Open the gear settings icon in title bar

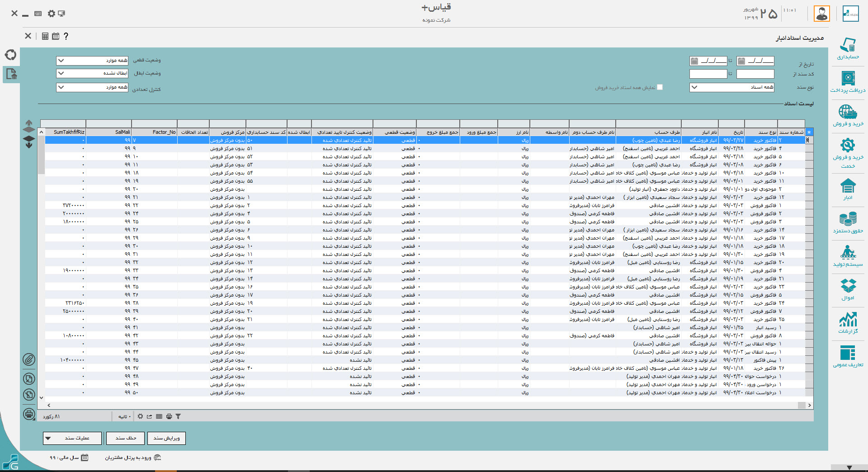pos(51,14)
